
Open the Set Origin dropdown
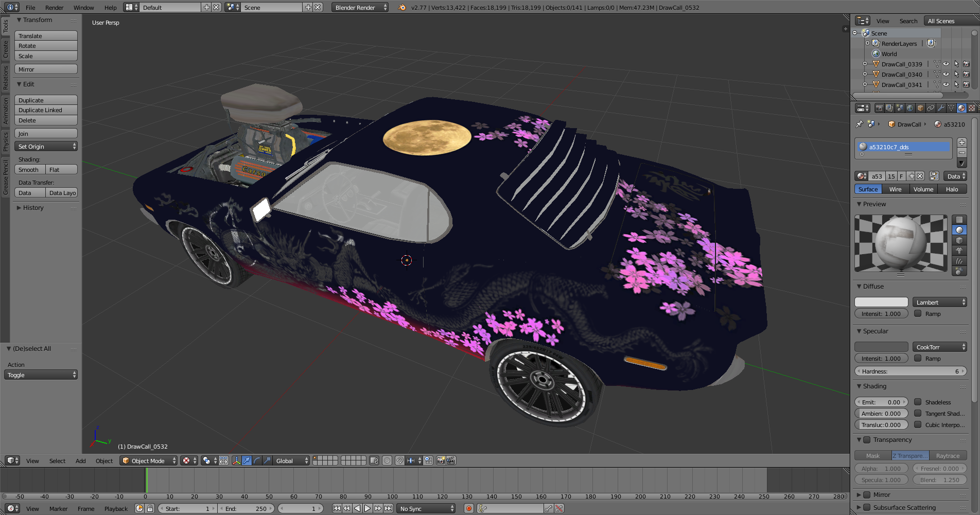tap(46, 146)
